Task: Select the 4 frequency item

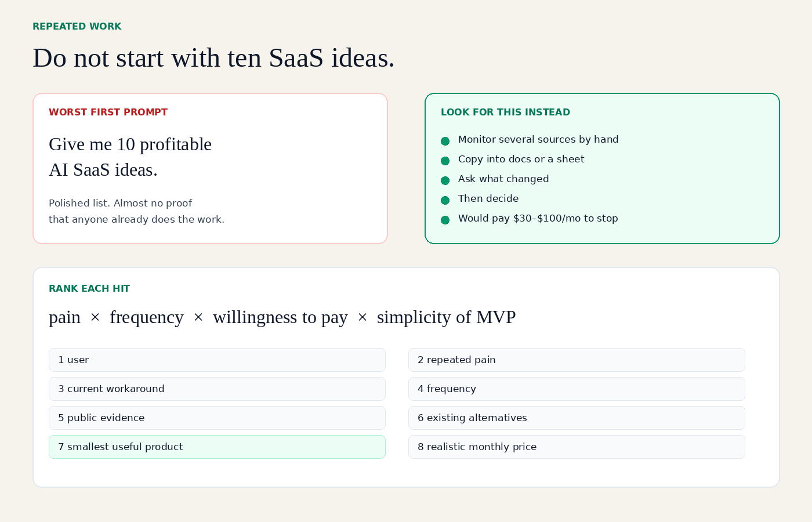Action: coord(577,389)
